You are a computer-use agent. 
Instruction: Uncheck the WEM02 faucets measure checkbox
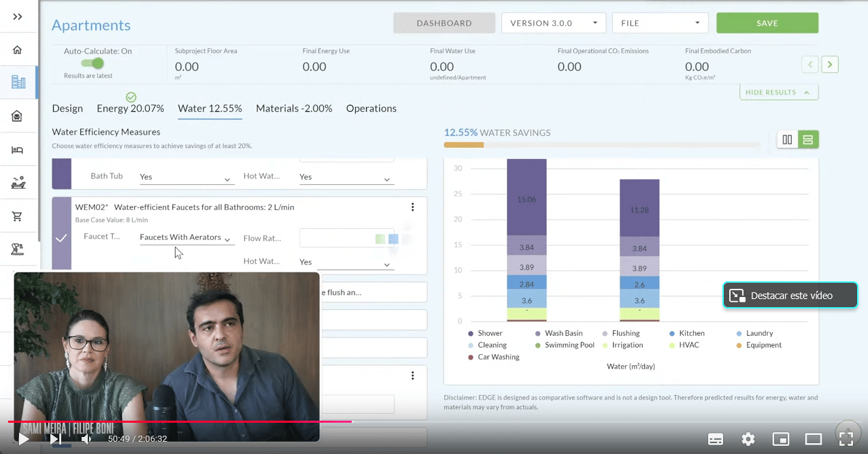pos(61,238)
